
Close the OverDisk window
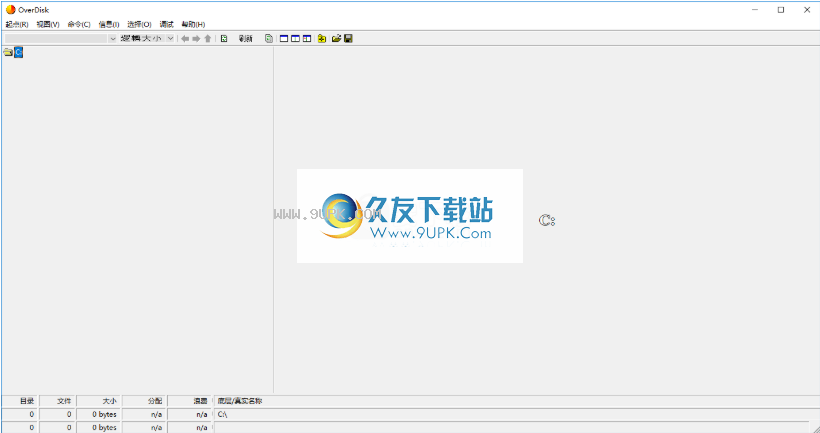pyautogui.click(x=806, y=9)
